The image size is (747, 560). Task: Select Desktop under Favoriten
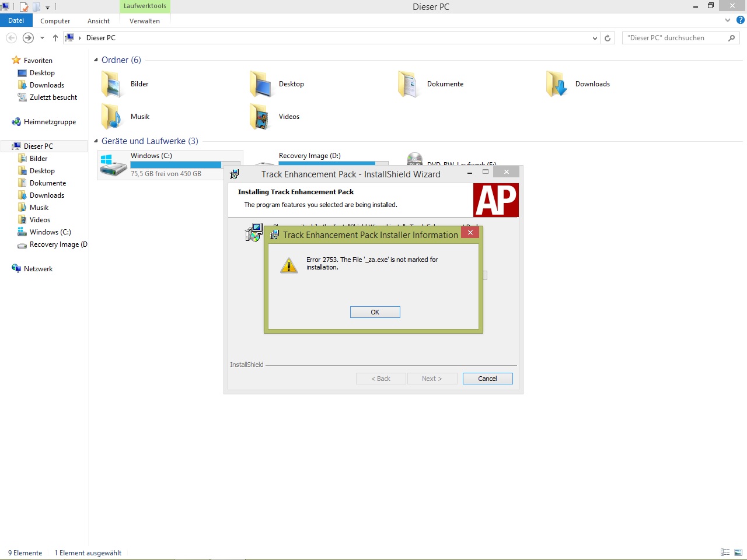click(x=42, y=73)
